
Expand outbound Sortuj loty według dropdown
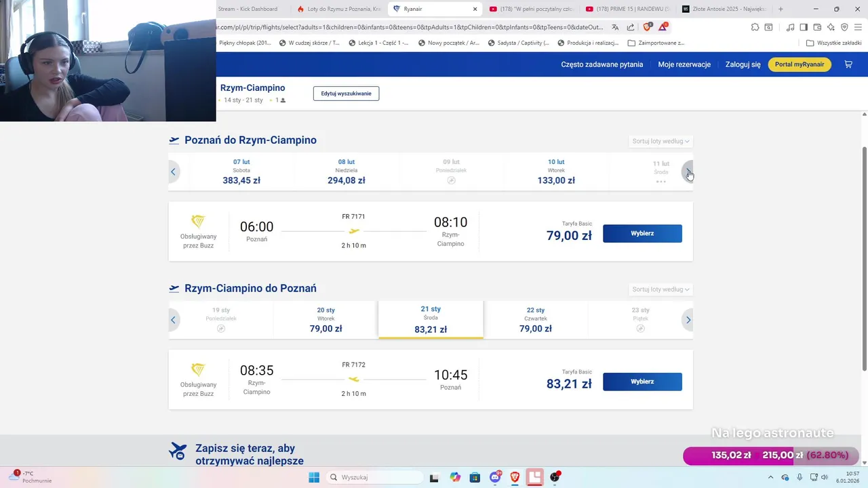coord(661,141)
